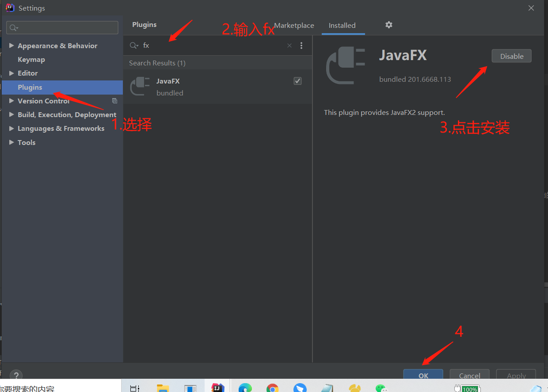548x392 pixels.
Task: Confirm settings with OK button
Action: pyautogui.click(x=423, y=375)
